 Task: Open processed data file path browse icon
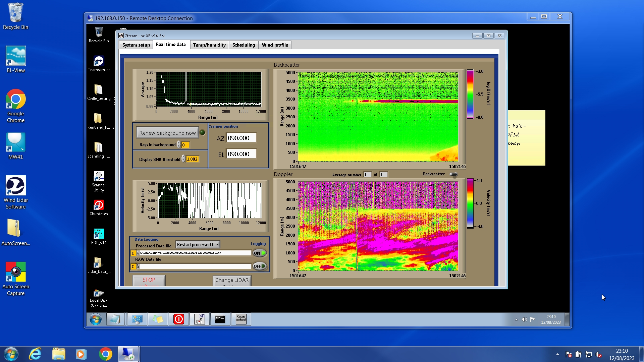click(138, 253)
